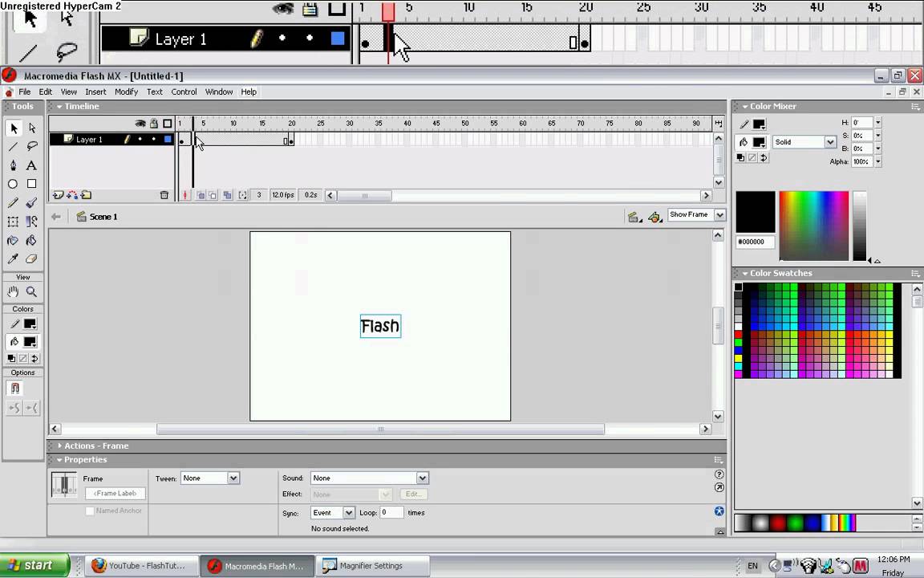This screenshot has width=924, height=578.
Task: Select the Rectangle tool
Action: 32,184
